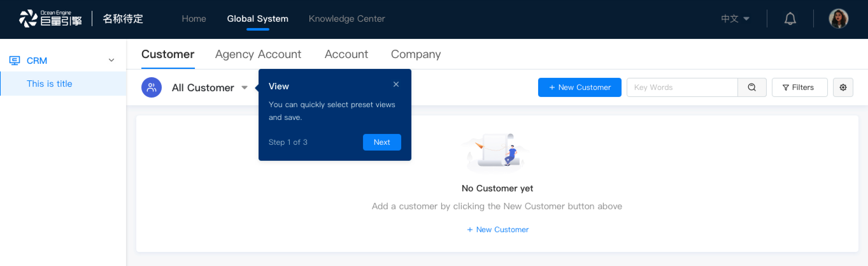Click the Ocean Engine logo
This screenshot has width=868, height=266.
(51, 18)
